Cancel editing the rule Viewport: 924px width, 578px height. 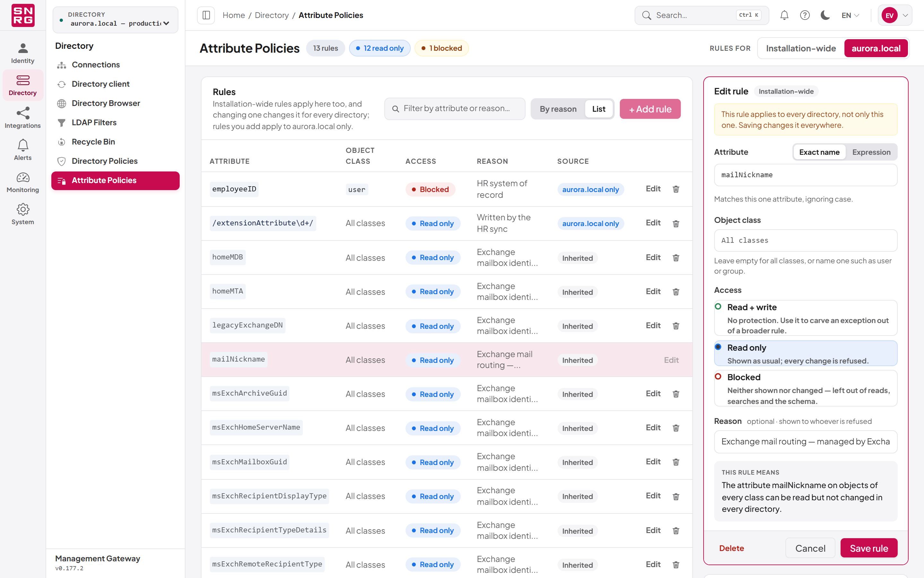coord(810,548)
